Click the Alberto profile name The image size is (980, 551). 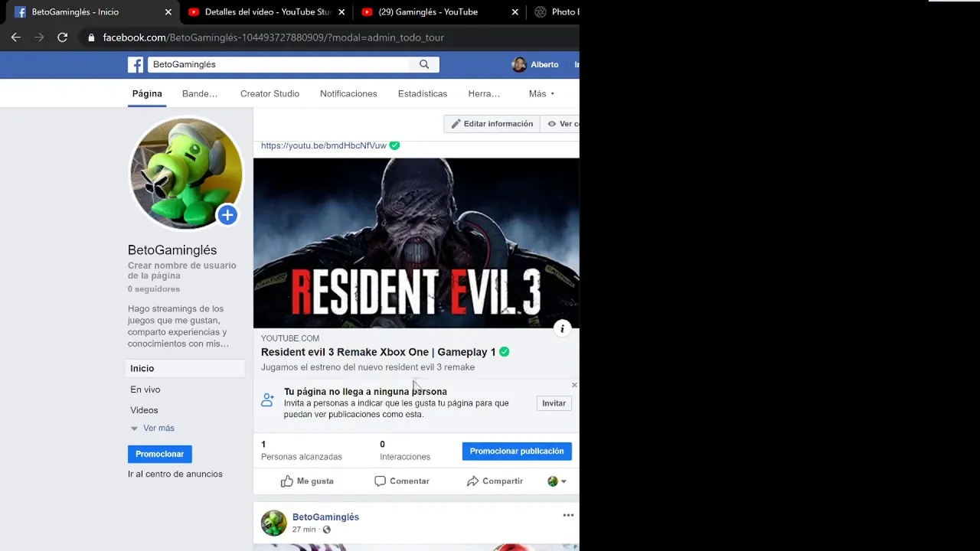point(544,65)
